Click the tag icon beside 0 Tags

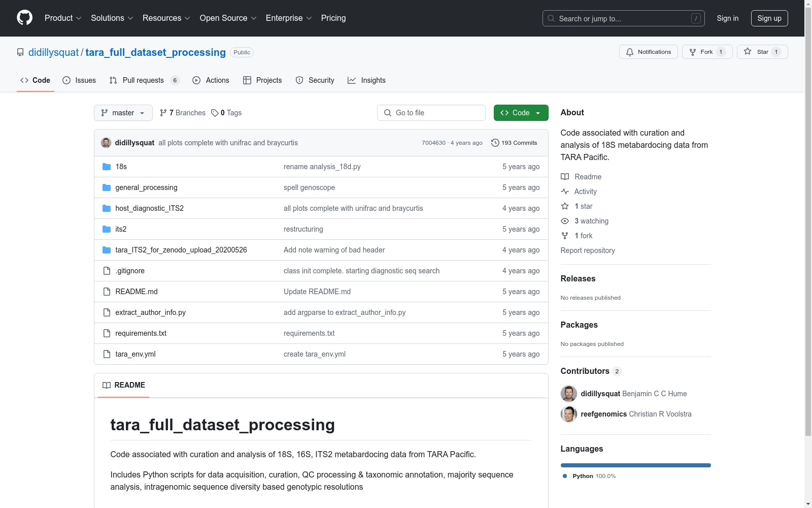(215, 113)
